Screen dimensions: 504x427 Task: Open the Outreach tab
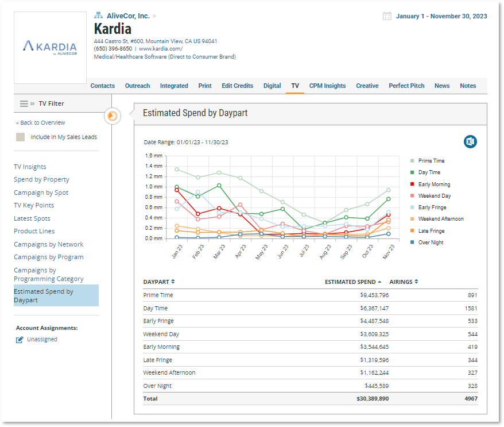coord(138,86)
